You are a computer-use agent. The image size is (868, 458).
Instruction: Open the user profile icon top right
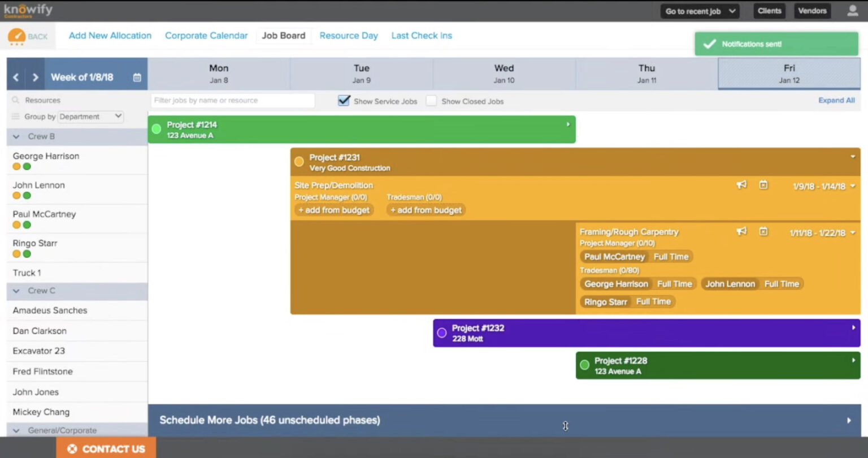pyautogui.click(x=853, y=10)
